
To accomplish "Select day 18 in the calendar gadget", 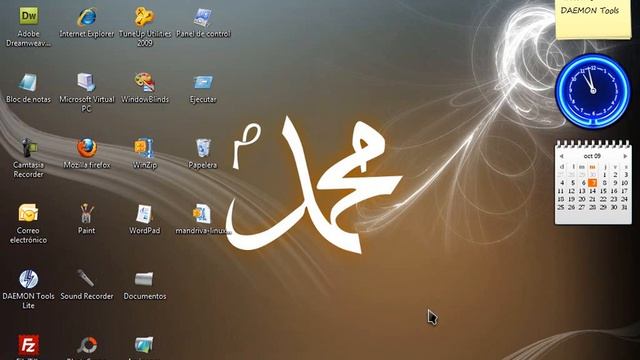I will point(561,199).
